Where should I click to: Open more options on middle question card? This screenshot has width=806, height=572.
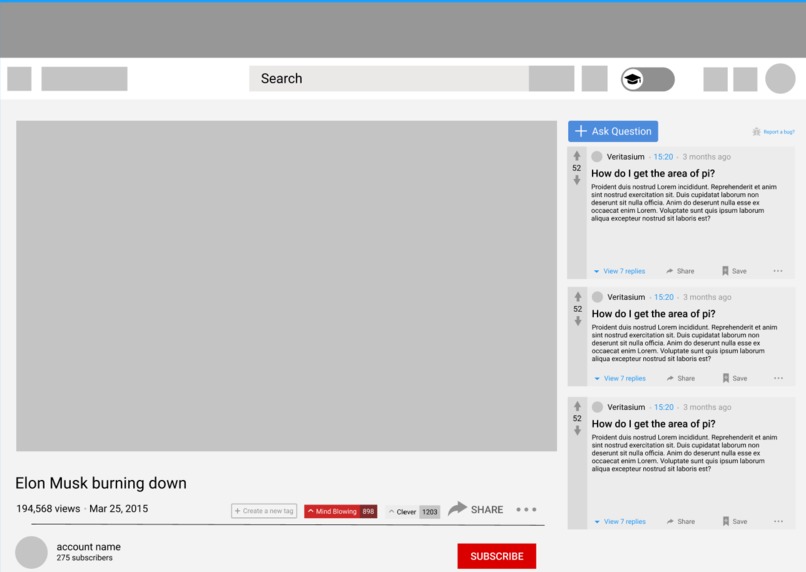778,378
